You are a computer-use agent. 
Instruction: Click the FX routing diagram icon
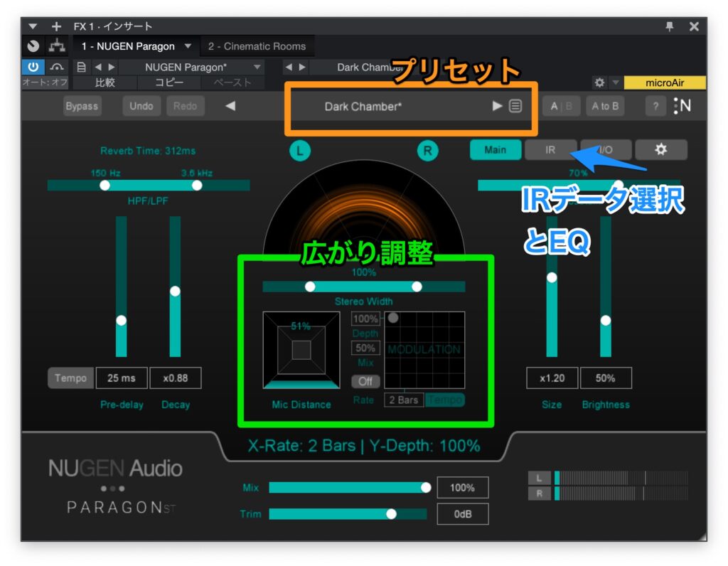[x=55, y=46]
